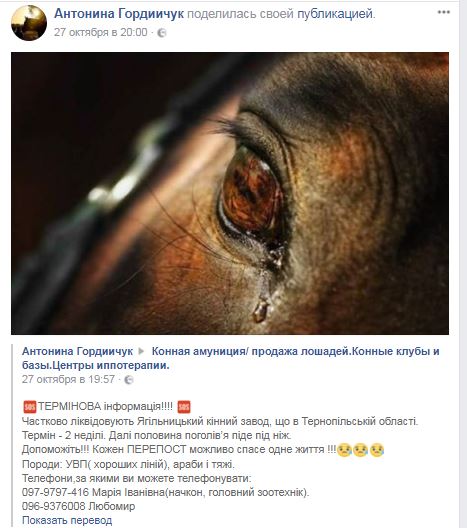
Task: Open the three-dot post options menu
Action: (x=443, y=12)
